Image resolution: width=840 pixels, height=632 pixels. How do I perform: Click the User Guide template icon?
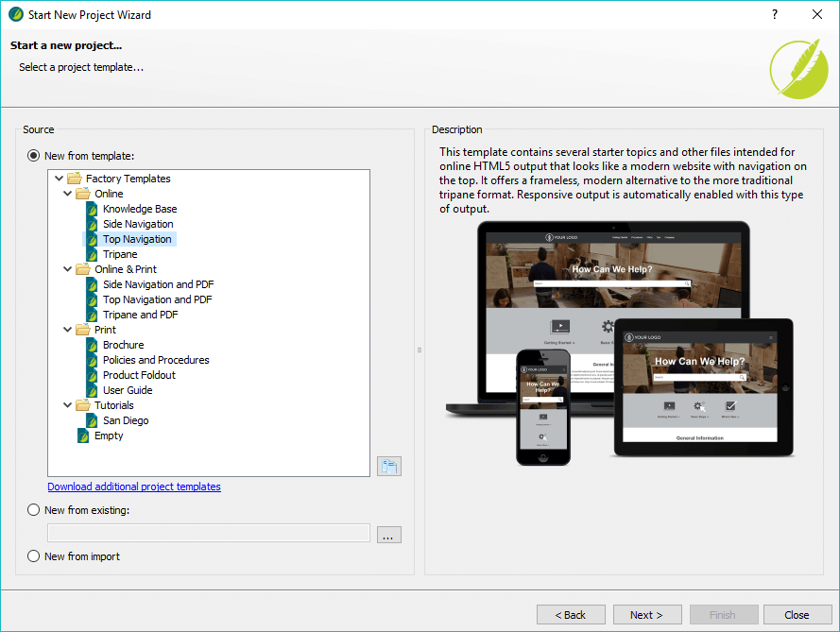(x=92, y=390)
